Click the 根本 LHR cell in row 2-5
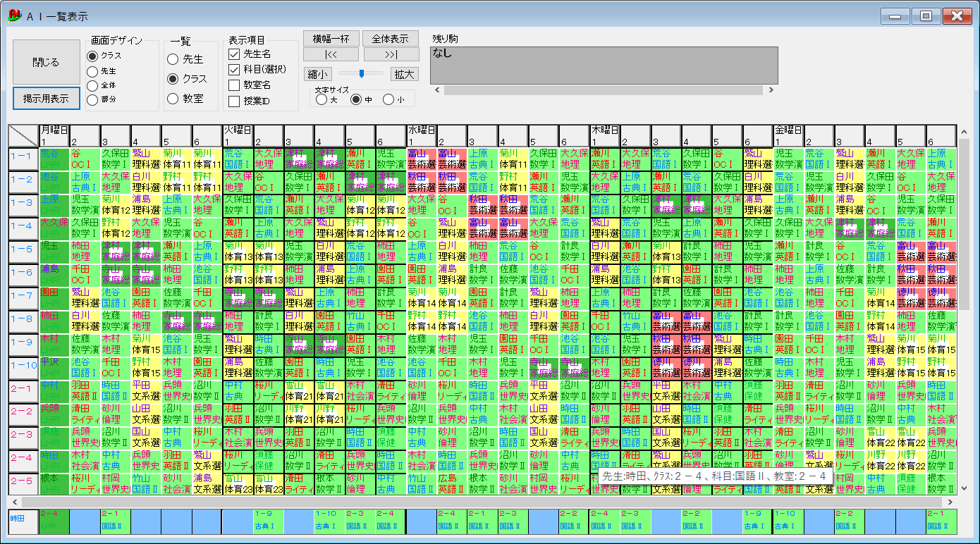 coord(54,484)
